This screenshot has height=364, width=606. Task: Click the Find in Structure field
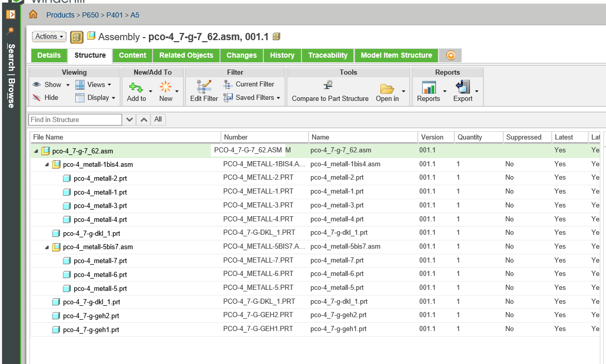point(75,119)
